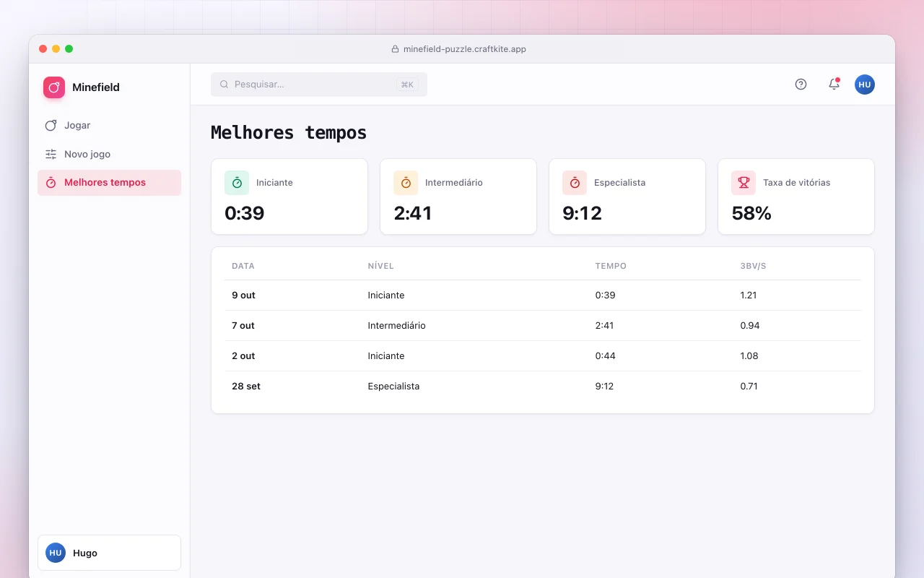Open the Jogar menu item
Image resolution: width=924 pixels, height=578 pixels.
(x=109, y=126)
